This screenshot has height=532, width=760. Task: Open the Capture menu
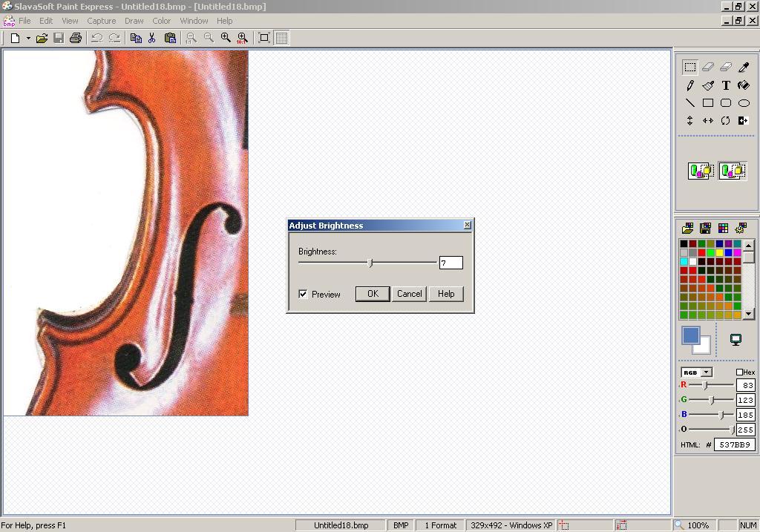click(x=101, y=21)
